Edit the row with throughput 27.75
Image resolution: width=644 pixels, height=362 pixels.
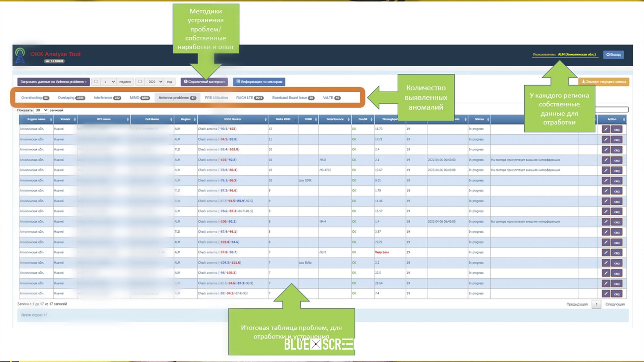point(606,243)
